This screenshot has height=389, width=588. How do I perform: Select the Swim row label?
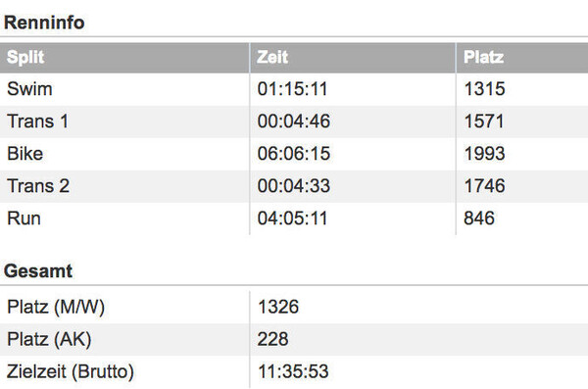point(29,89)
